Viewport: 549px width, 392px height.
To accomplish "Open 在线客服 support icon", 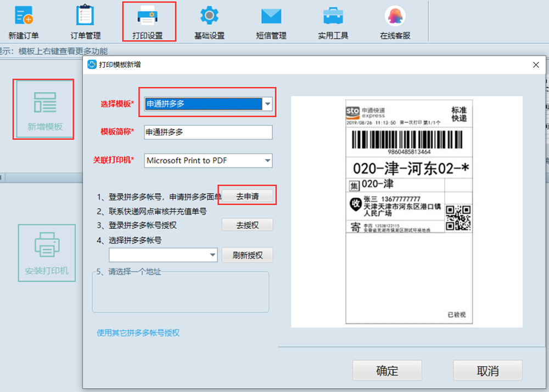I will (395, 23).
